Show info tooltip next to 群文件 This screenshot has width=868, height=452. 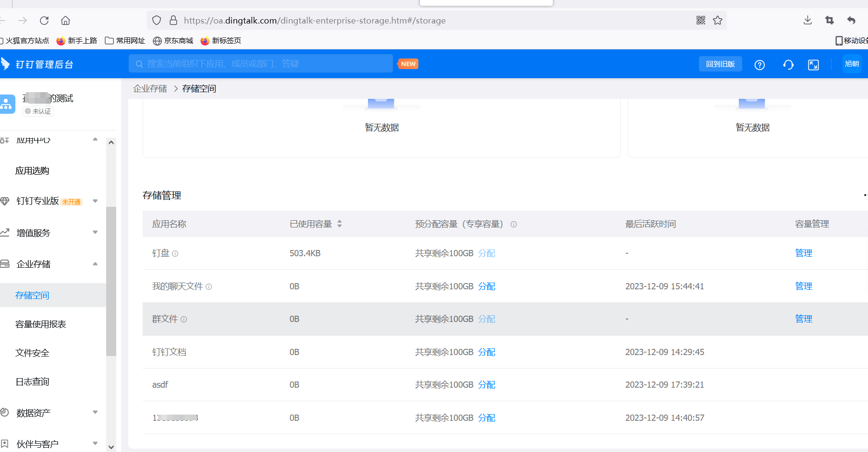pyautogui.click(x=184, y=320)
